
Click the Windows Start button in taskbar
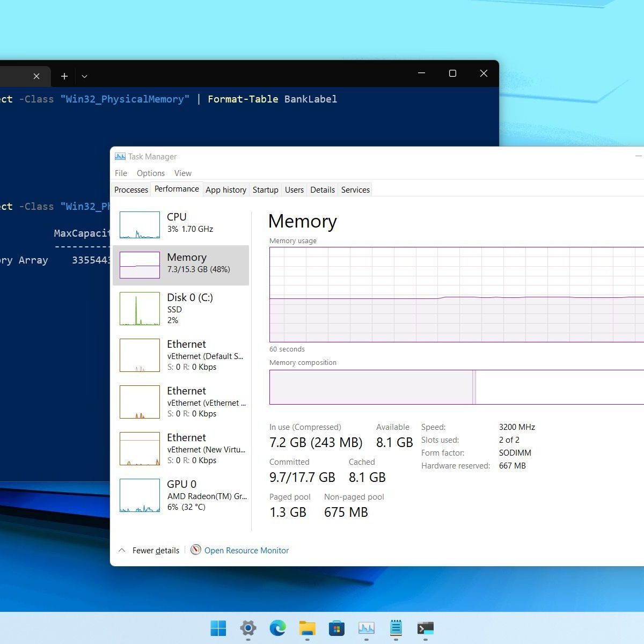218,628
